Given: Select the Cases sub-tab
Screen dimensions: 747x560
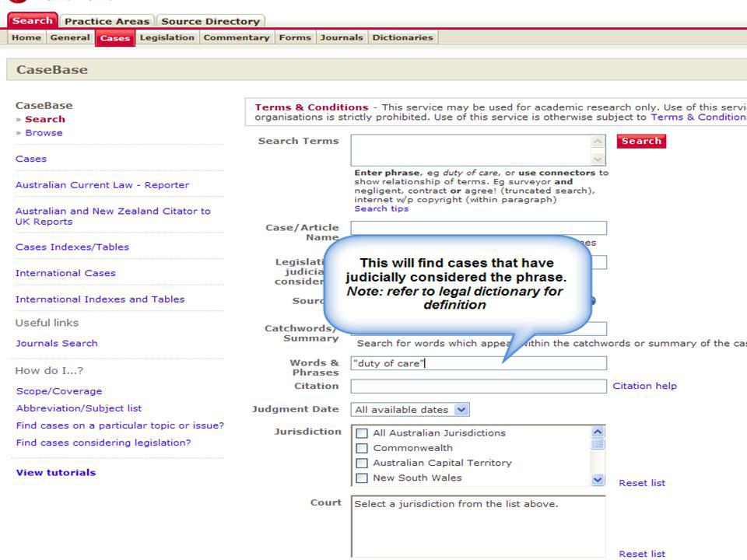Looking at the screenshot, I should click(115, 38).
